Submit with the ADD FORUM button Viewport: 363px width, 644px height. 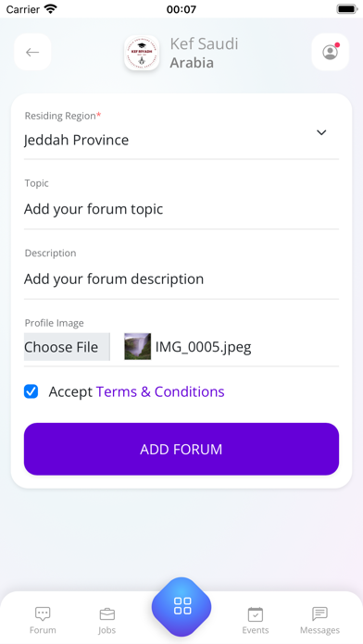click(181, 449)
